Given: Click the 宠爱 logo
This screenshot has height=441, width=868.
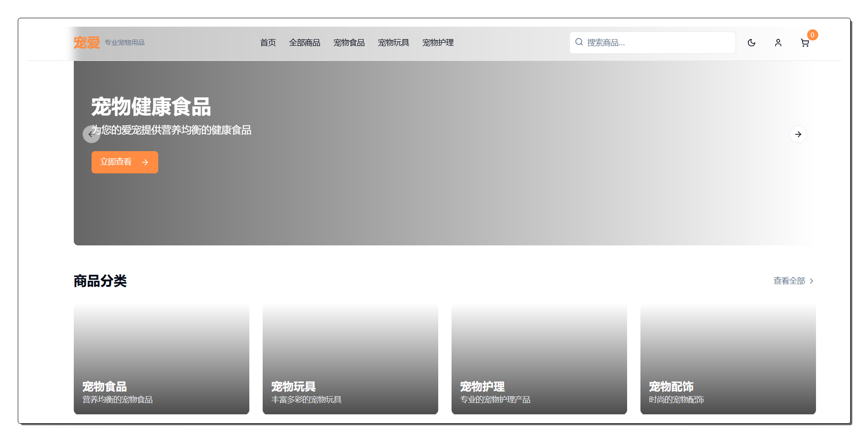Looking at the screenshot, I should point(87,43).
